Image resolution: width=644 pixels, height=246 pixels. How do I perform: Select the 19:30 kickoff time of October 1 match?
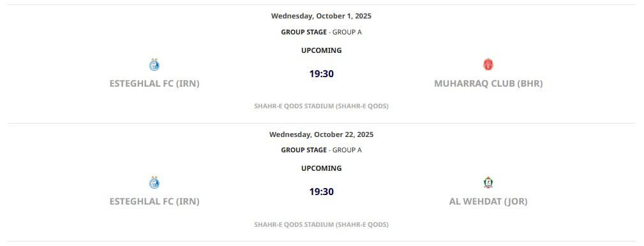click(322, 74)
